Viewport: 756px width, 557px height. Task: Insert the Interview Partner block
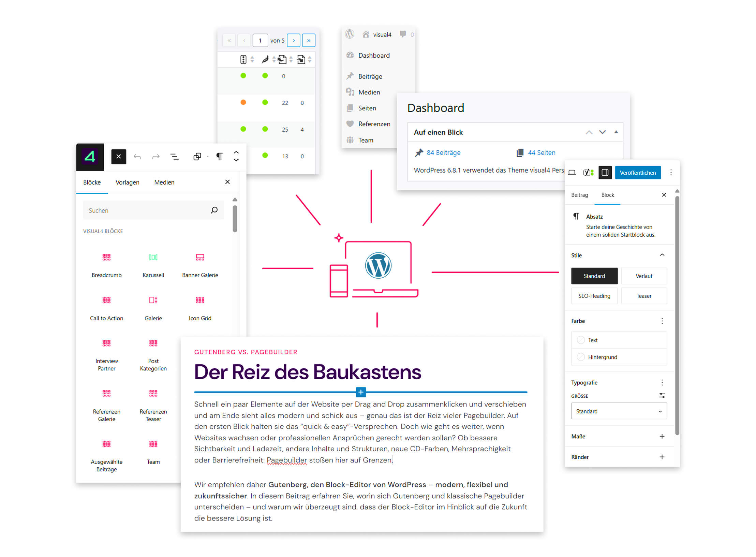click(x=107, y=355)
